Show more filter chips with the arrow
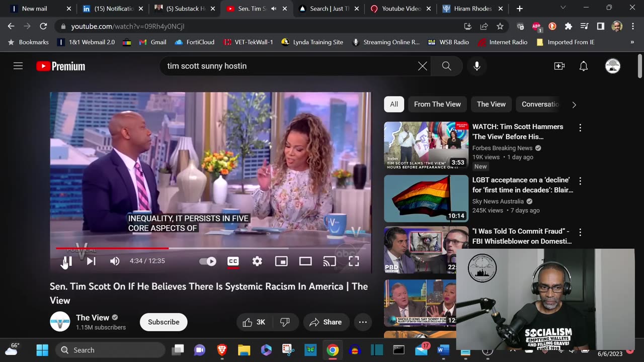The height and width of the screenshot is (362, 644). tap(574, 105)
